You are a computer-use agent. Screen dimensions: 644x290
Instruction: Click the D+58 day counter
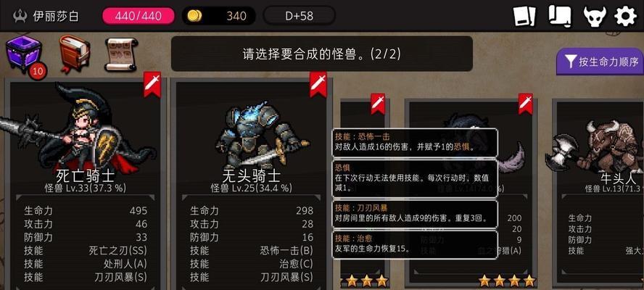coord(299,16)
